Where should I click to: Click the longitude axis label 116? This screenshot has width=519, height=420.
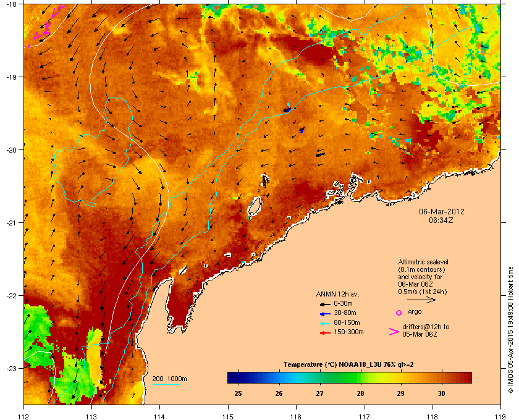point(296,416)
